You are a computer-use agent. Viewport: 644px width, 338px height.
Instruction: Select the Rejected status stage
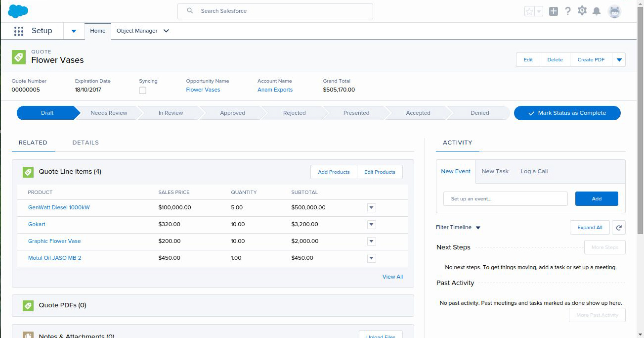point(294,113)
